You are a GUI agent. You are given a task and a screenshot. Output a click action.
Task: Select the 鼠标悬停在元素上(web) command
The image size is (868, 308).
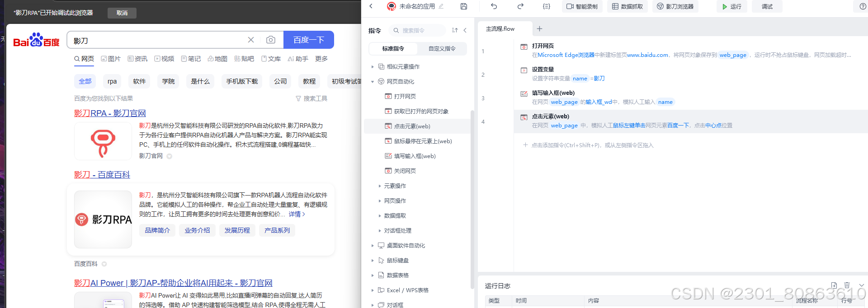tap(423, 141)
